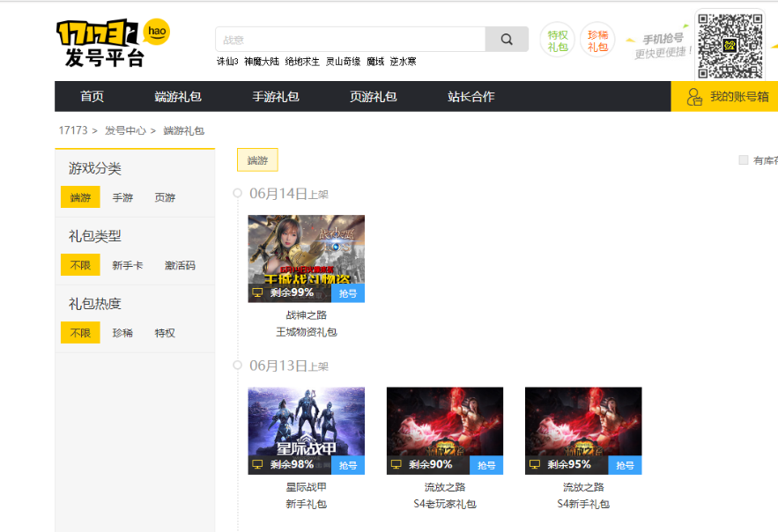
Task: Select 不限 under 礼包类型
Action: coord(80,265)
